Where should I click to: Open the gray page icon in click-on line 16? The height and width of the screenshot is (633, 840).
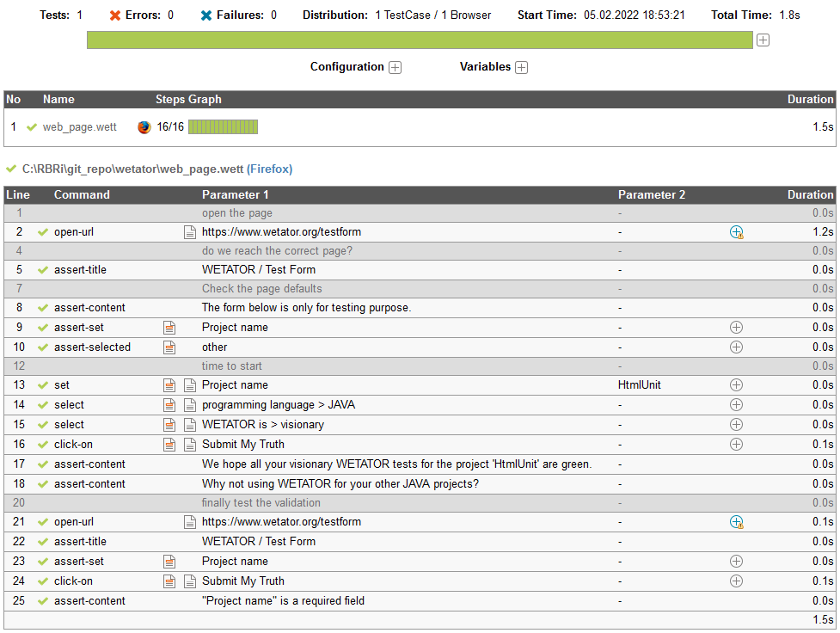click(190, 445)
